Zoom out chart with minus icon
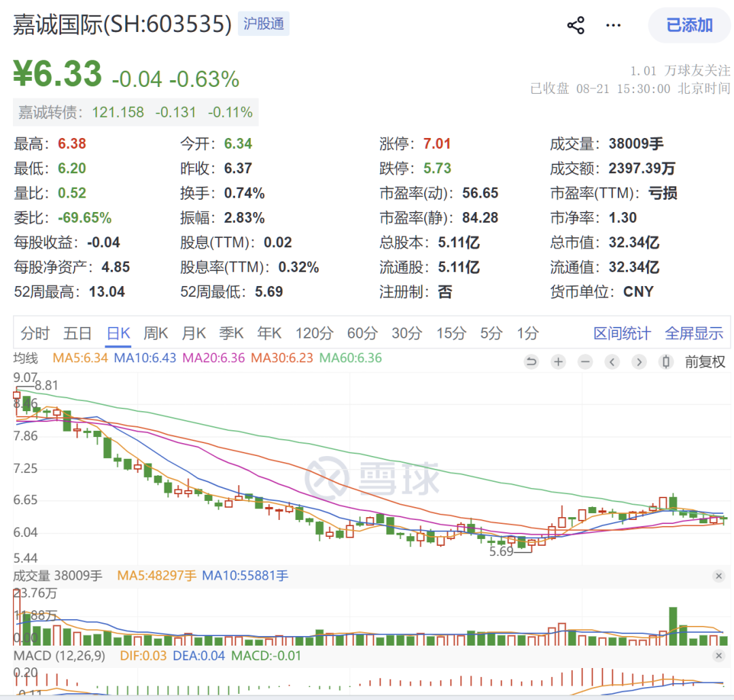 pyautogui.click(x=585, y=362)
